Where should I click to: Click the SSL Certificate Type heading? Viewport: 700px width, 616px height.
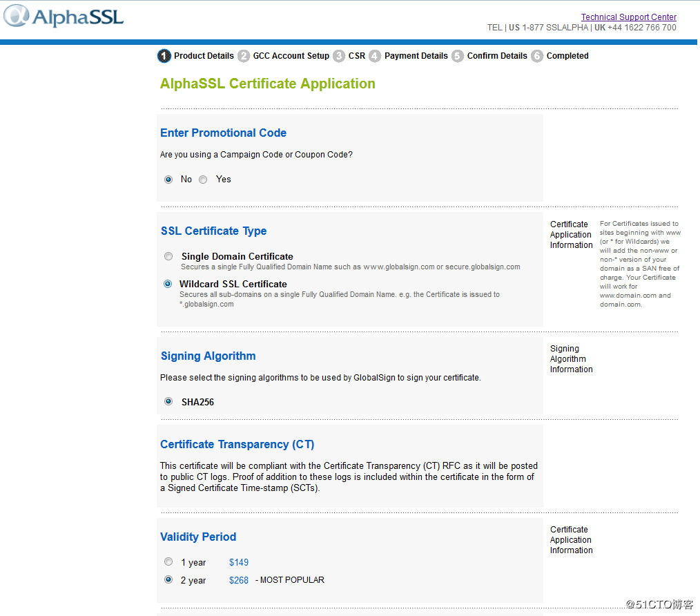(x=213, y=231)
